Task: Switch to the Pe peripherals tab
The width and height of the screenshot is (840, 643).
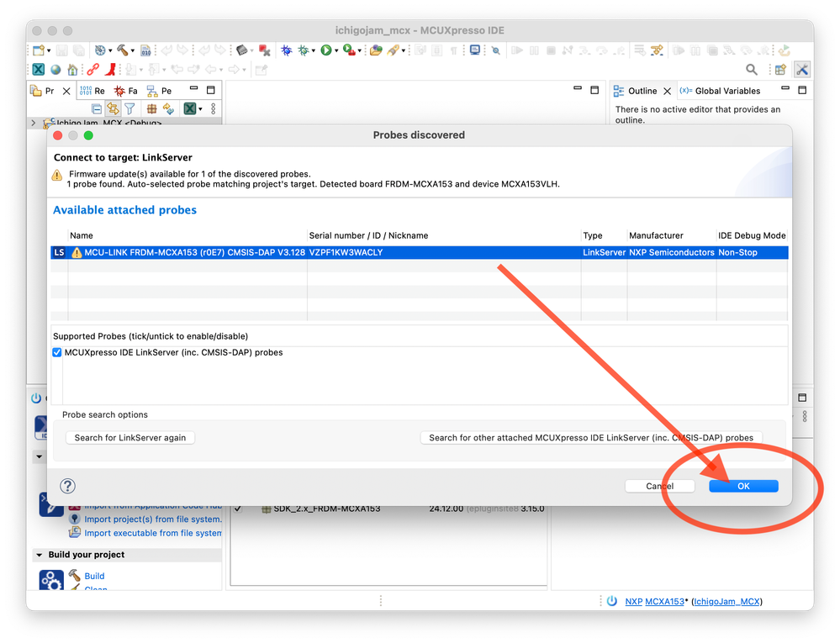Action: pos(159,91)
